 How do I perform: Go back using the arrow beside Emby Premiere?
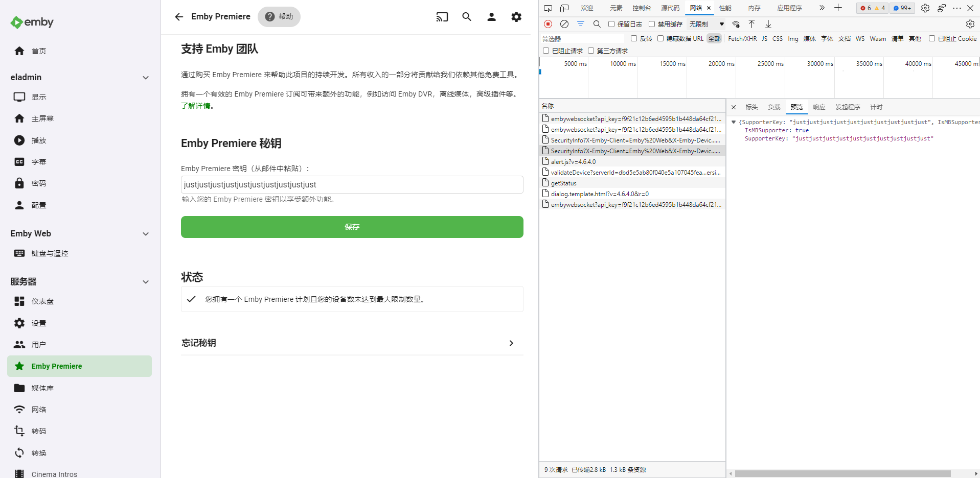[179, 17]
